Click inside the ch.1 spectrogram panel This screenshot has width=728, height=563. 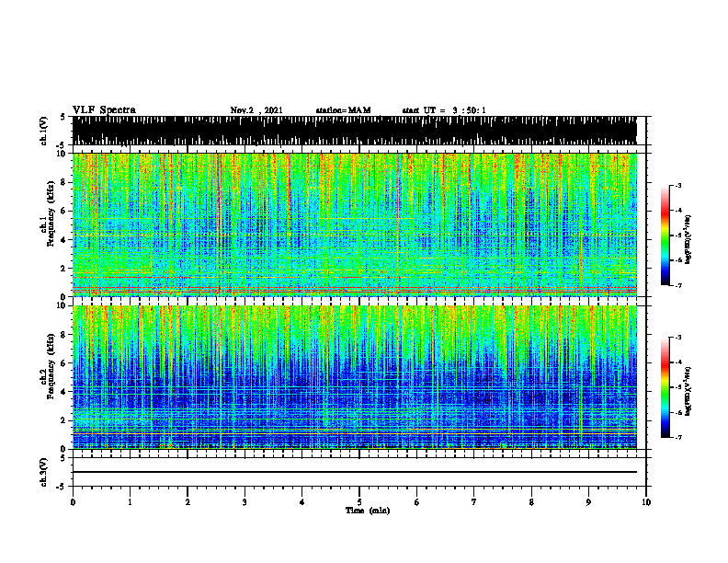click(355, 224)
